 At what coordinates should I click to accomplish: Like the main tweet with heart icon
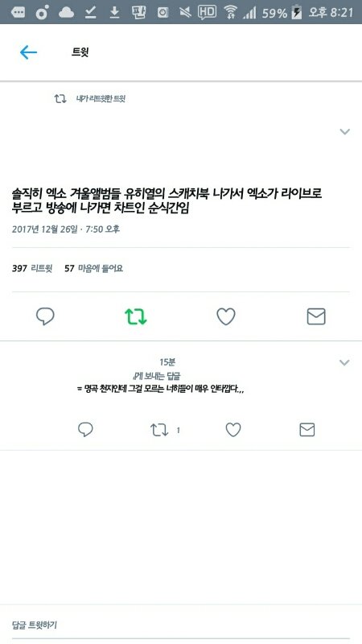(226, 316)
